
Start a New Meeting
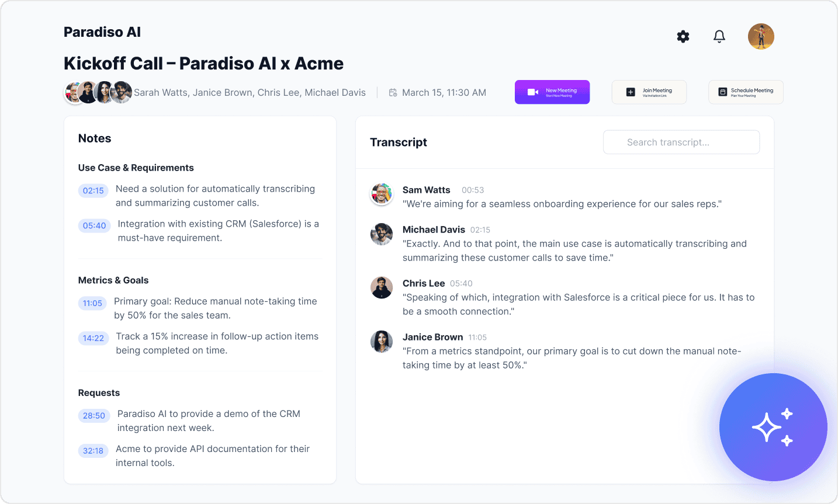[x=552, y=92]
